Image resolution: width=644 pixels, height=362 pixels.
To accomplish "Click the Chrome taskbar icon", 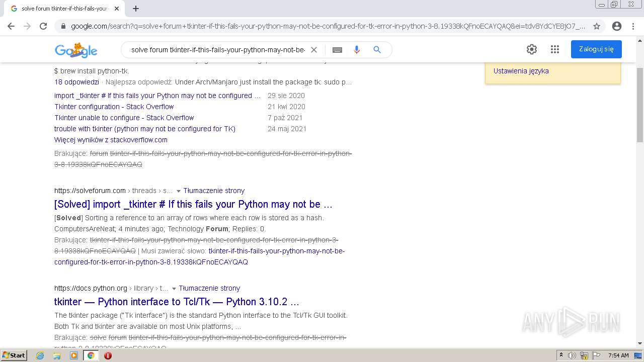I will [x=91, y=355].
